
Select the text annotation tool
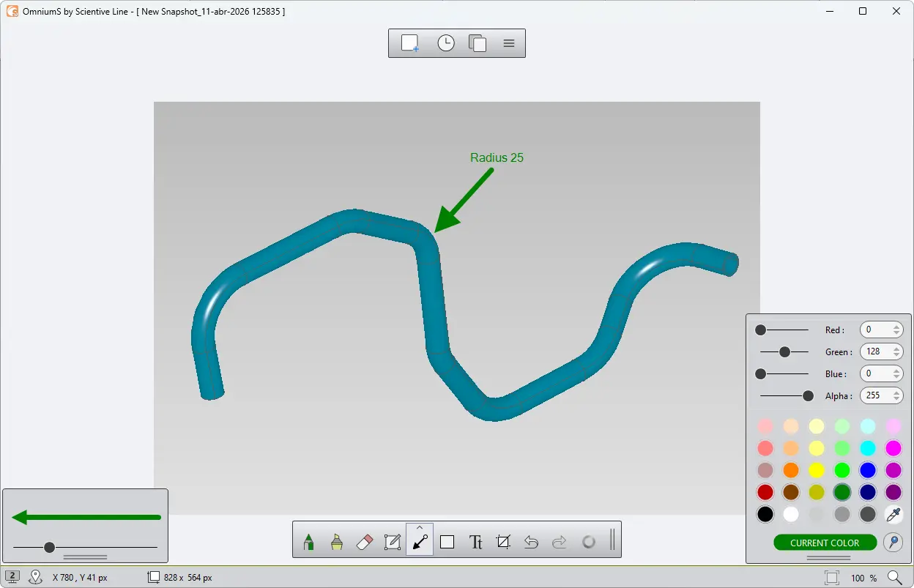(x=475, y=542)
